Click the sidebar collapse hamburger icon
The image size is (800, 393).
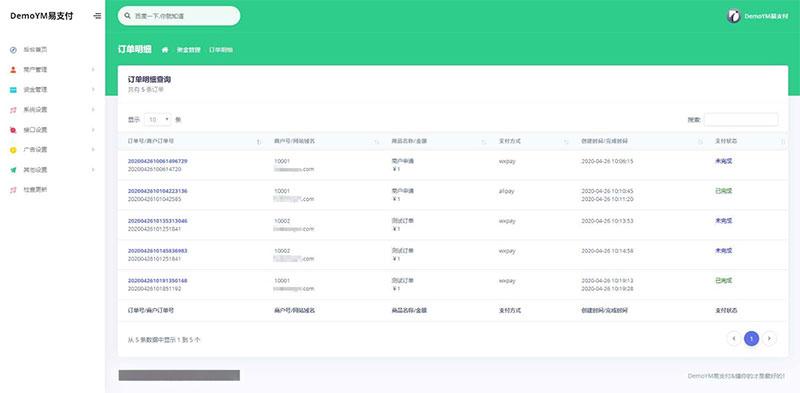(97, 16)
